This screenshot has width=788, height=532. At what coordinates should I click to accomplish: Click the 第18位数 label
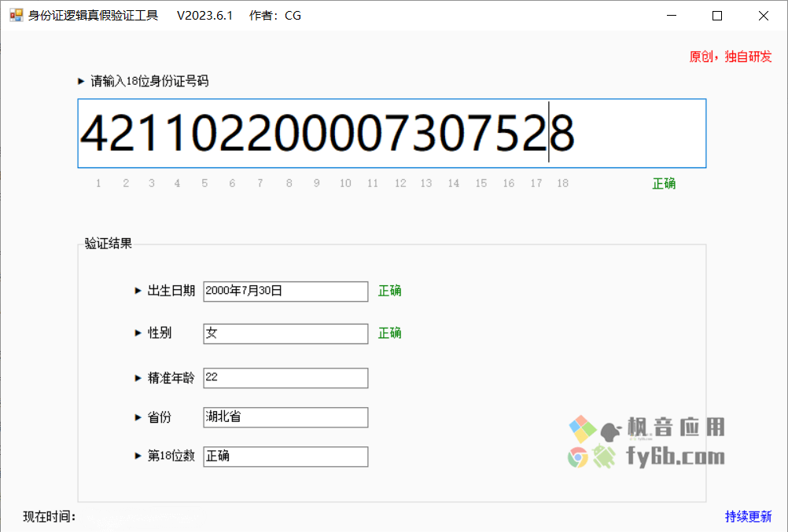(171, 456)
